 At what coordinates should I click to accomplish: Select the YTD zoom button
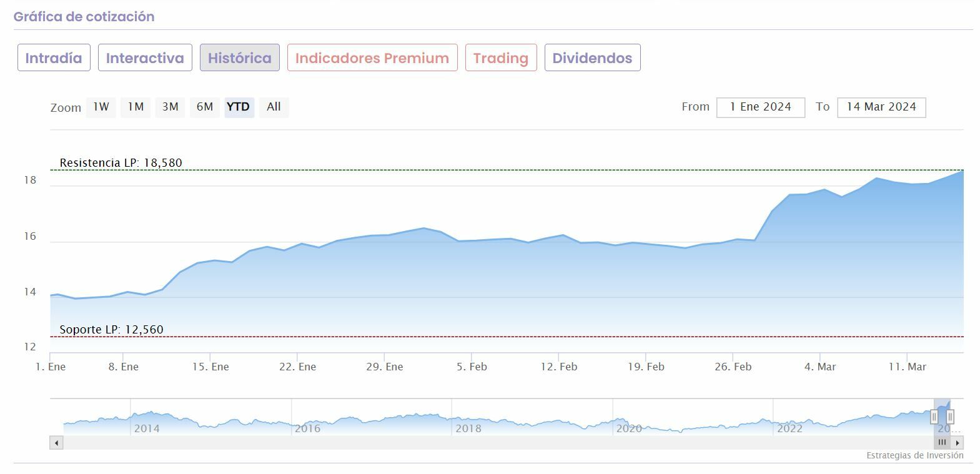(x=239, y=107)
